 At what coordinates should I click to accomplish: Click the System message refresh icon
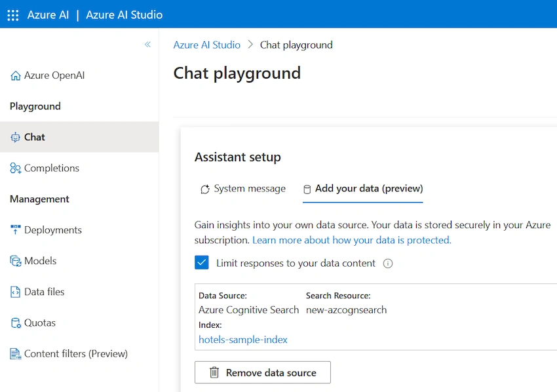tap(205, 189)
